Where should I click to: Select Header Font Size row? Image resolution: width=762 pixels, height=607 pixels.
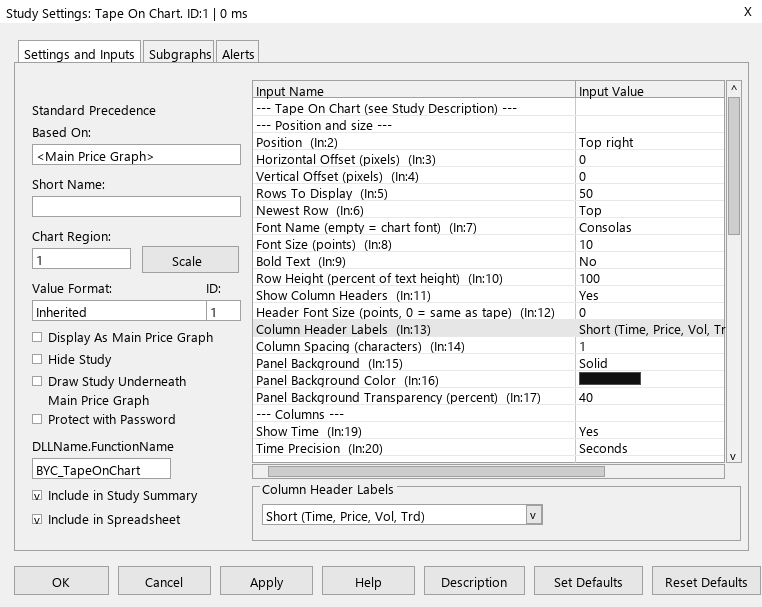click(x=488, y=312)
